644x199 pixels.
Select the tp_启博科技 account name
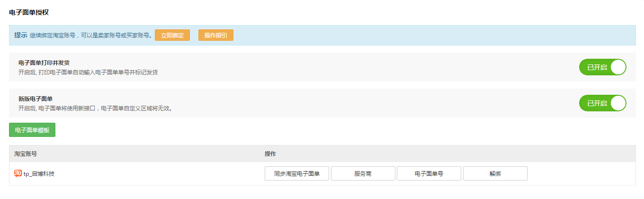click(39, 174)
